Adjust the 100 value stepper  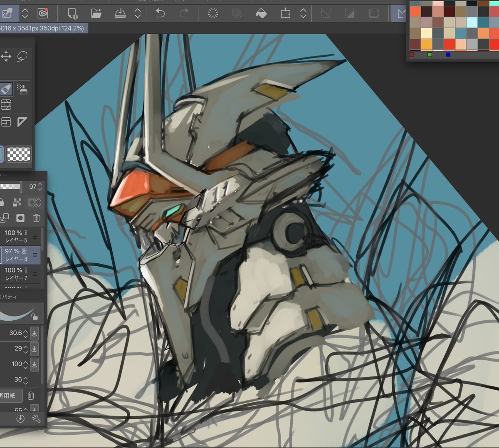point(25,364)
